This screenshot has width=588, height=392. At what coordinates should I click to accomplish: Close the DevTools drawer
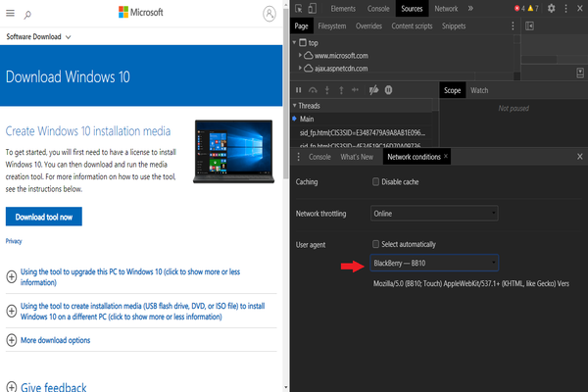coord(580,157)
